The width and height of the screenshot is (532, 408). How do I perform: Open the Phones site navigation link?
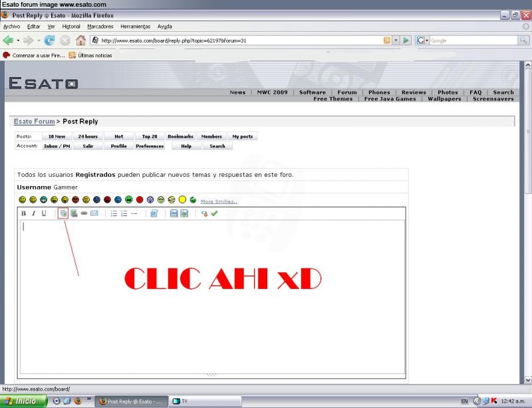coord(379,92)
